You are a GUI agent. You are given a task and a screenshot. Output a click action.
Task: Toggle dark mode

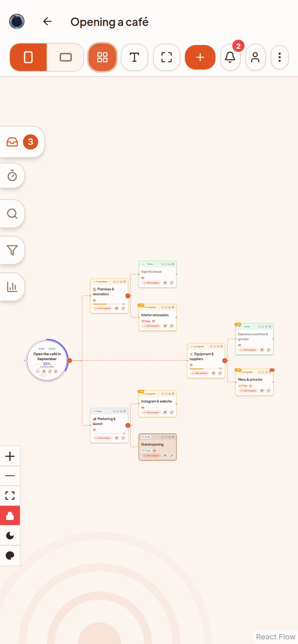pyautogui.click(x=10, y=536)
